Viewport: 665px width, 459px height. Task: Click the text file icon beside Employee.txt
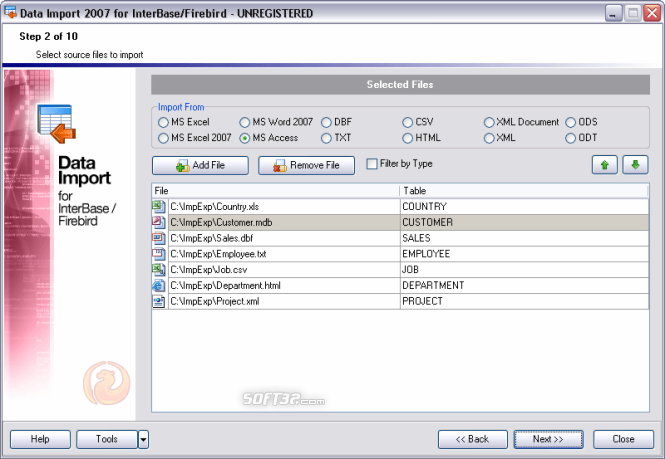click(159, 254)
